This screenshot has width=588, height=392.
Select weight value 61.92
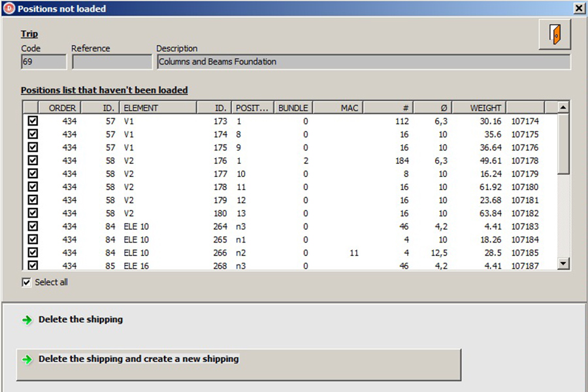(491, 187)
